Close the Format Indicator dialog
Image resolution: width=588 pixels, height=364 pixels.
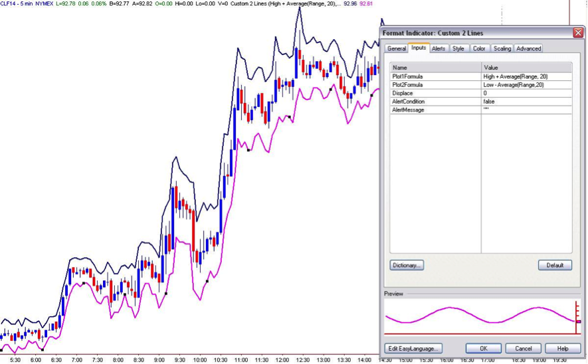(x=578, y=33)
